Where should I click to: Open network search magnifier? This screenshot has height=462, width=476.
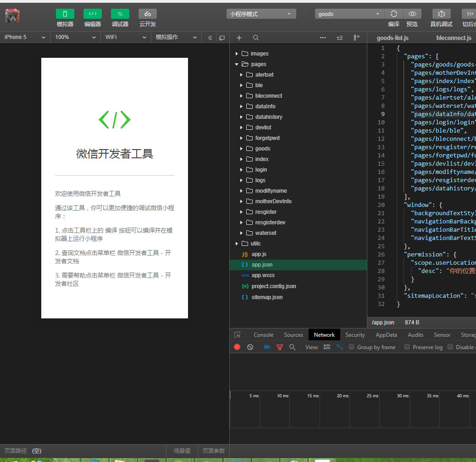292,347
